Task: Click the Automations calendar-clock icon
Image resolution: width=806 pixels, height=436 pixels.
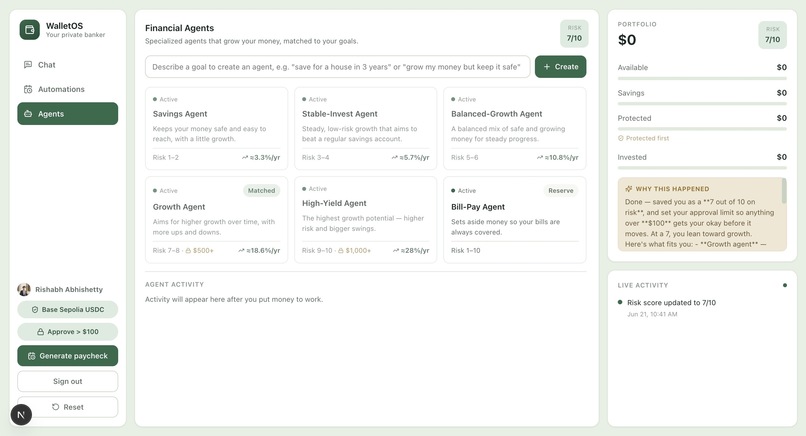Action: pos(28,89)
